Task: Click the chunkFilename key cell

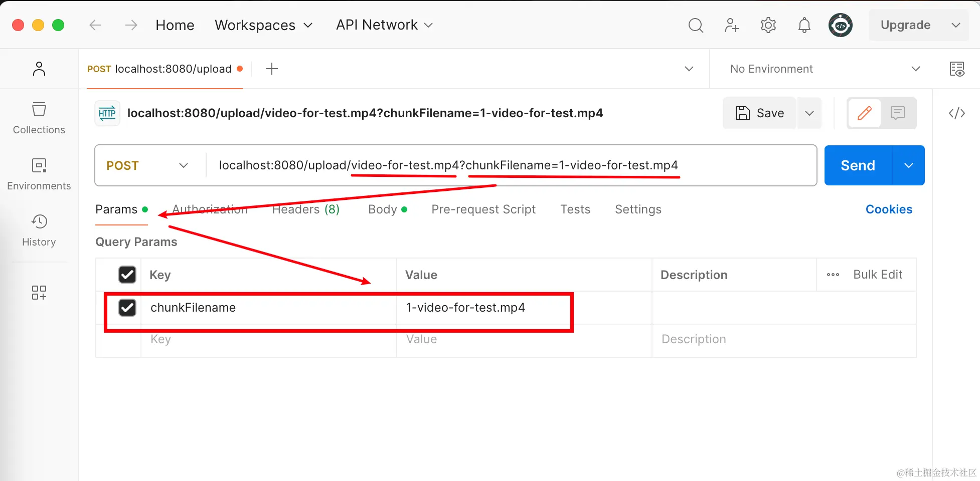Action: coord(269,308)
